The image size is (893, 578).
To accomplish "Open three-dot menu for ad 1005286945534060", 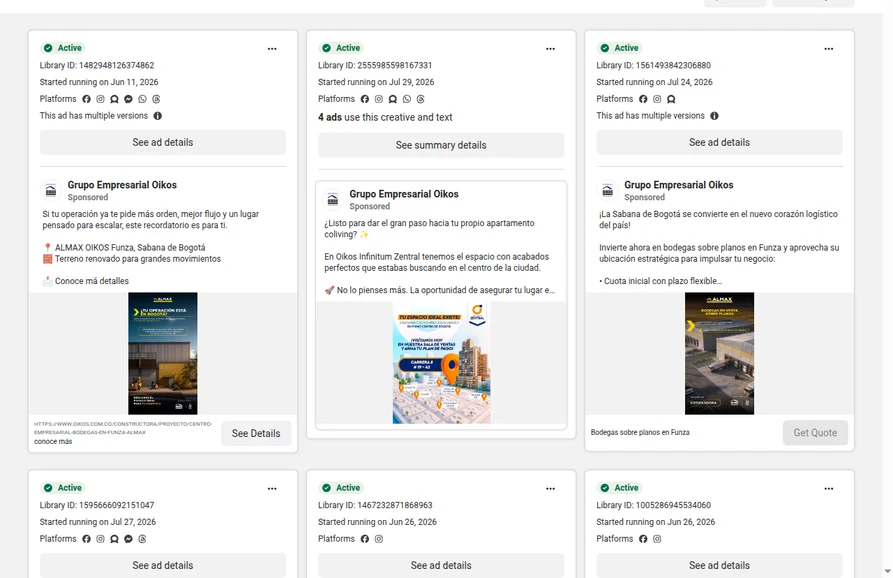I will [829, 489].
